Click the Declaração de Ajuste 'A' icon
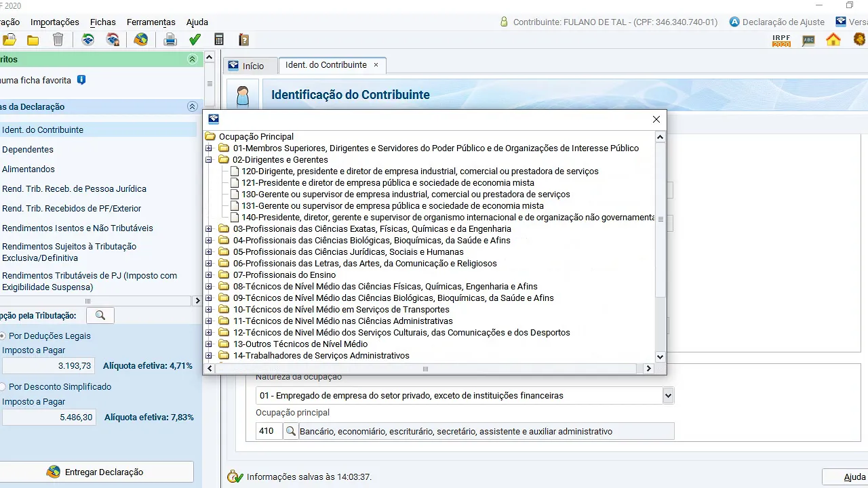868x488 pixels. tap(734, 22)
